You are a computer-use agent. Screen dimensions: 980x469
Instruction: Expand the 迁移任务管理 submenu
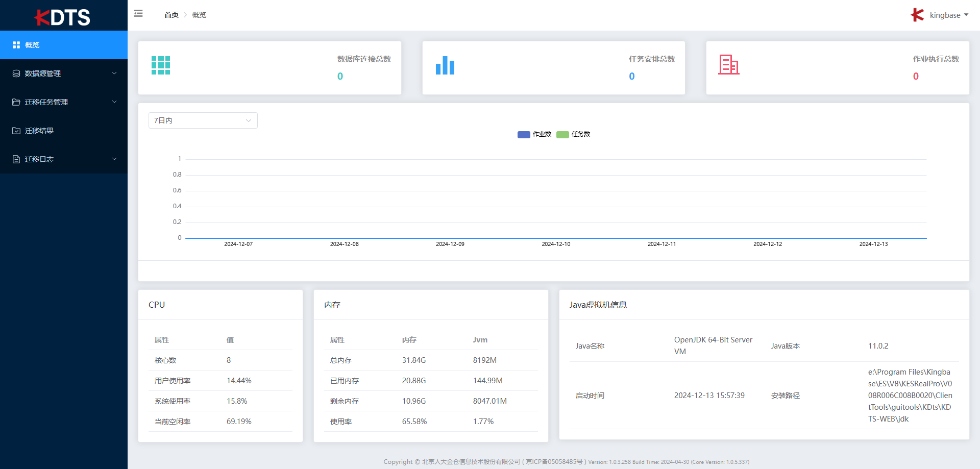tap(64, 102)
